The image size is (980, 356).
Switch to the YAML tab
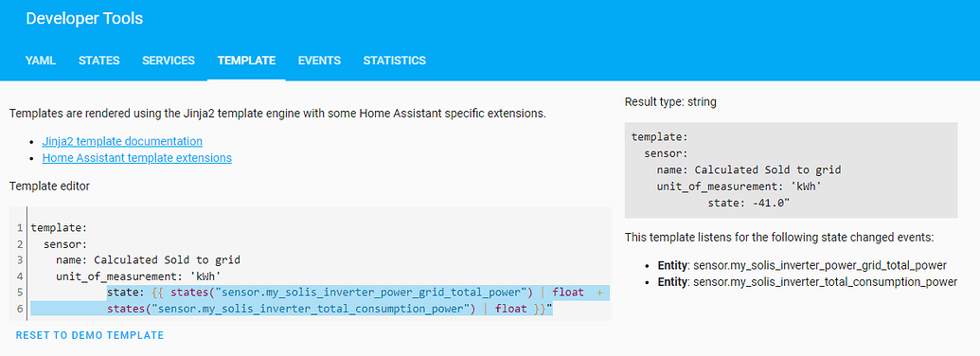tap(41, 61)
